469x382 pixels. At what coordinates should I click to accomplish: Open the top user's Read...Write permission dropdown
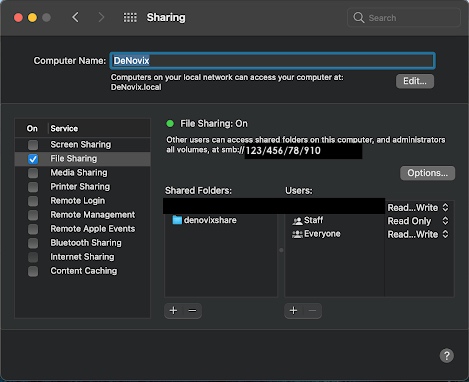pos(418,208)
